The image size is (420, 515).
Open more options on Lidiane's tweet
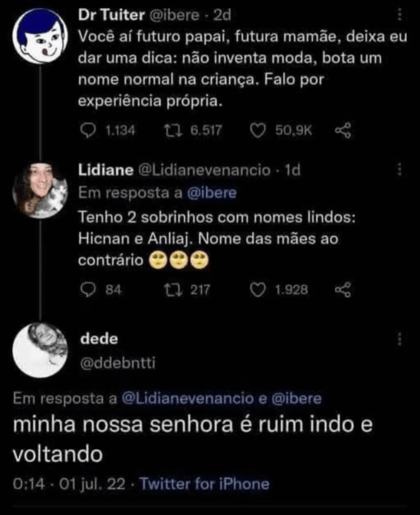400,170
